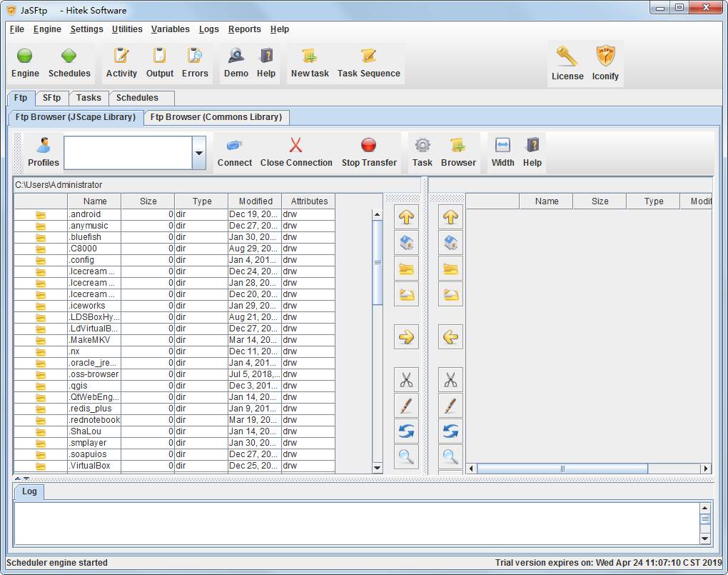Go to local home directory icon
Image resolution: width=728 pixels, height=575 pixels.
coord(406,242)
